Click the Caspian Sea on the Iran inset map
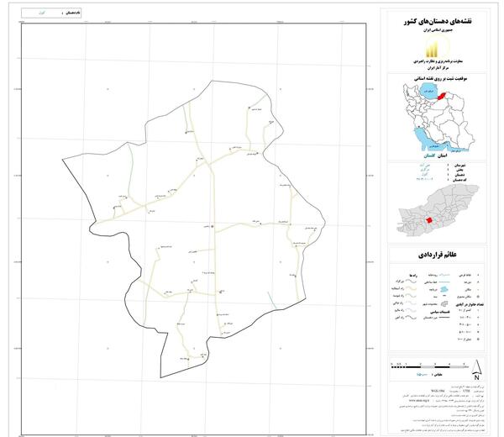The image size is (504, 437). tap(428, 92)
